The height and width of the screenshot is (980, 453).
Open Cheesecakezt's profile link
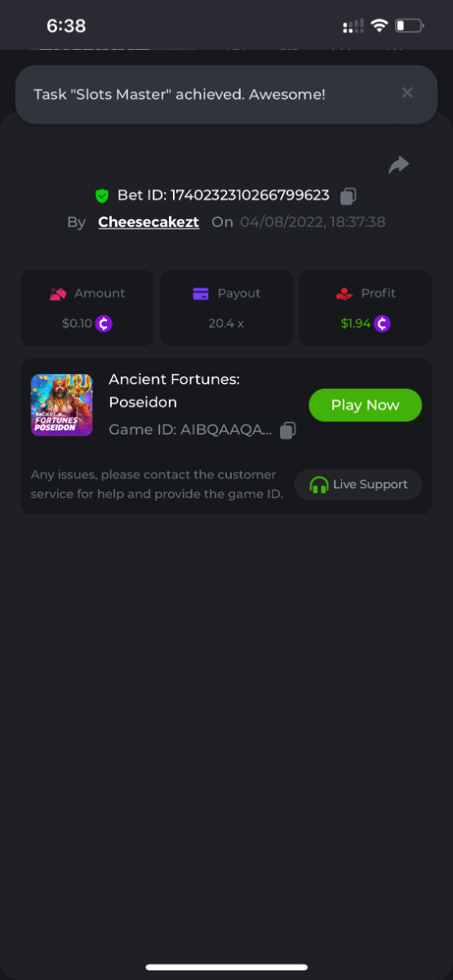(149, 222)
